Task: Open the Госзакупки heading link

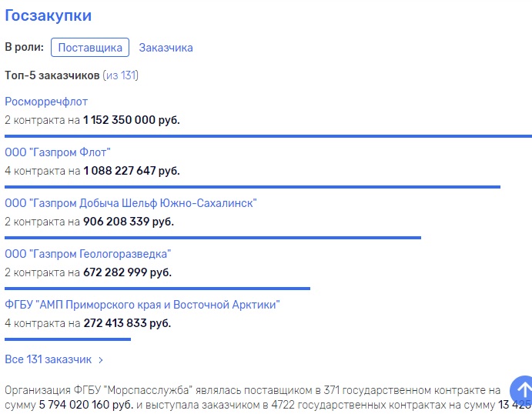Action: click(49, 15)
